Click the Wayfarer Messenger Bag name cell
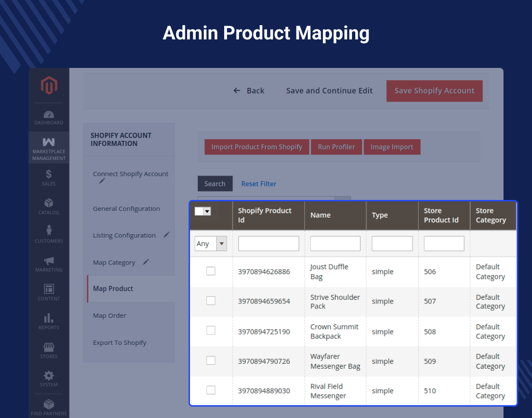532x418 pixels. pyautogui.click(x=335, y=361)
